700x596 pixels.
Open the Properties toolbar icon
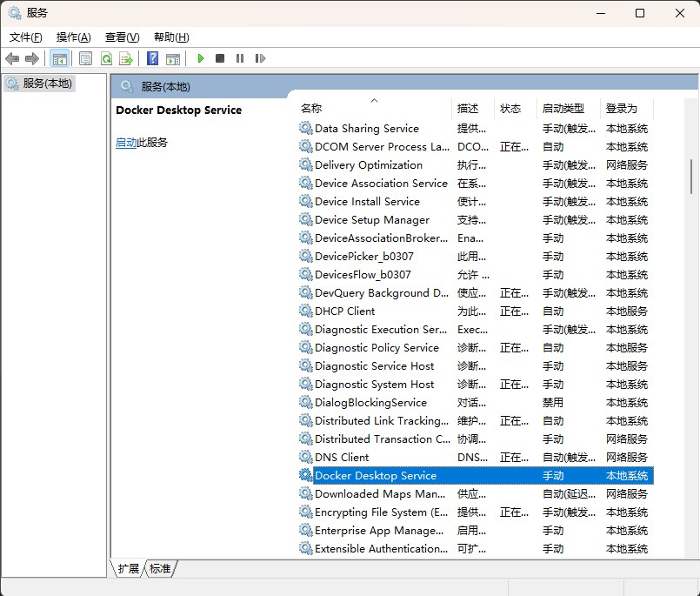tap(85, 58)
